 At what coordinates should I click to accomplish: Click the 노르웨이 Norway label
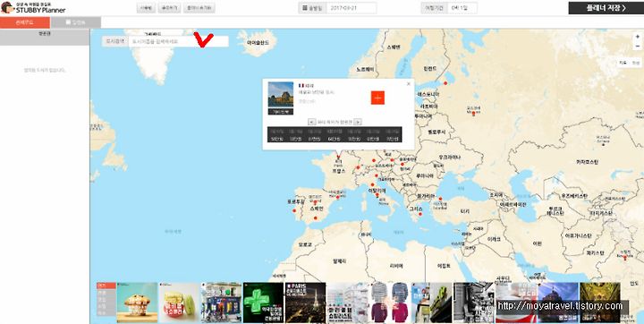click(365, 69)
